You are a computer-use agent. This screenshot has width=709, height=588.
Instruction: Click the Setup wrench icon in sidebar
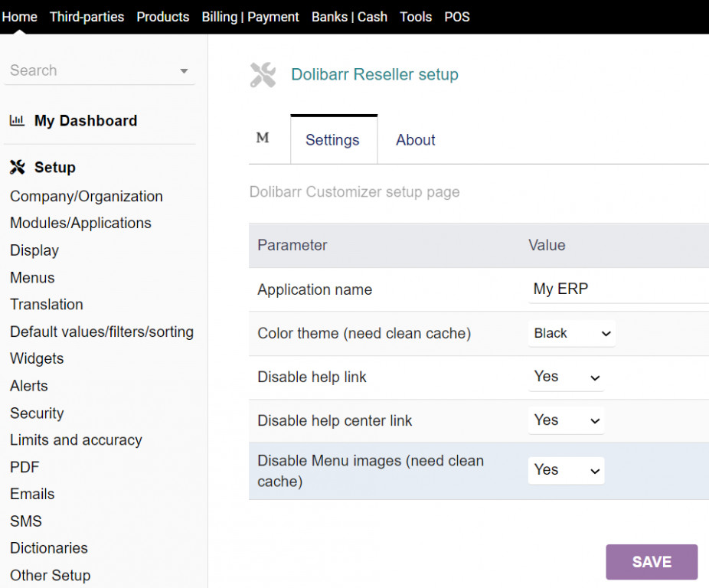click(x=17, y=168)
